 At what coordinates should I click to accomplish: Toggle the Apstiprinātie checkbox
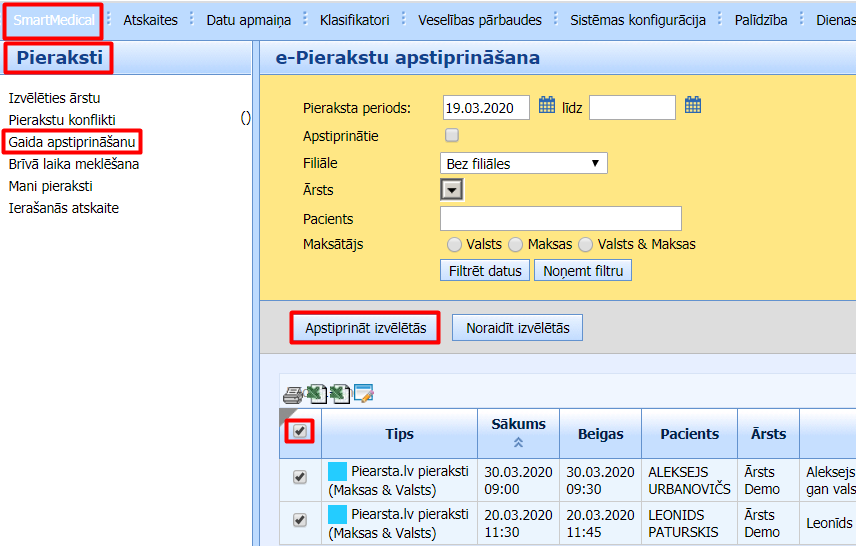452,135
